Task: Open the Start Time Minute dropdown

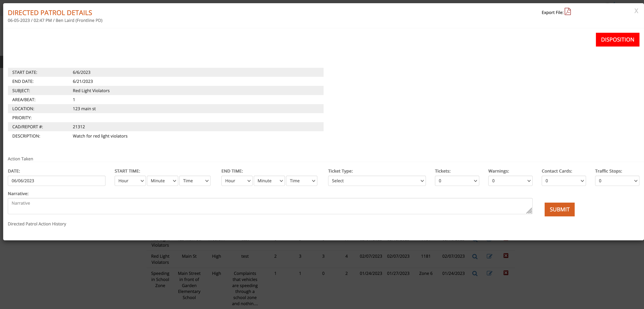Action: [163, 181]
